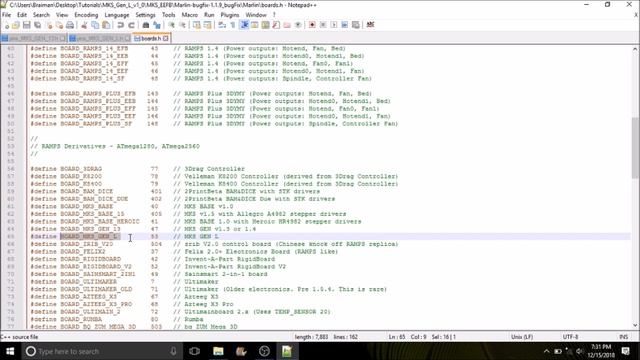Open the Search menu
Viewport: 640px width, 360px height.
coord(41,15)
